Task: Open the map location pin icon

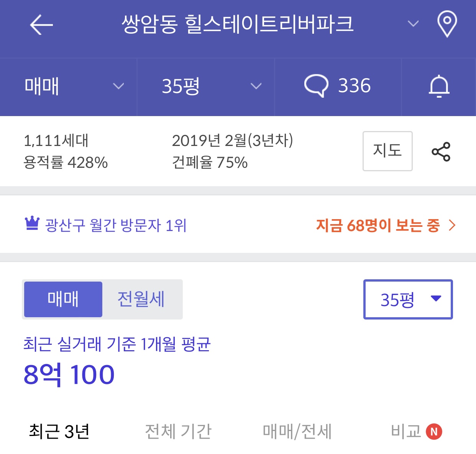Action: (x=447, y=24)
